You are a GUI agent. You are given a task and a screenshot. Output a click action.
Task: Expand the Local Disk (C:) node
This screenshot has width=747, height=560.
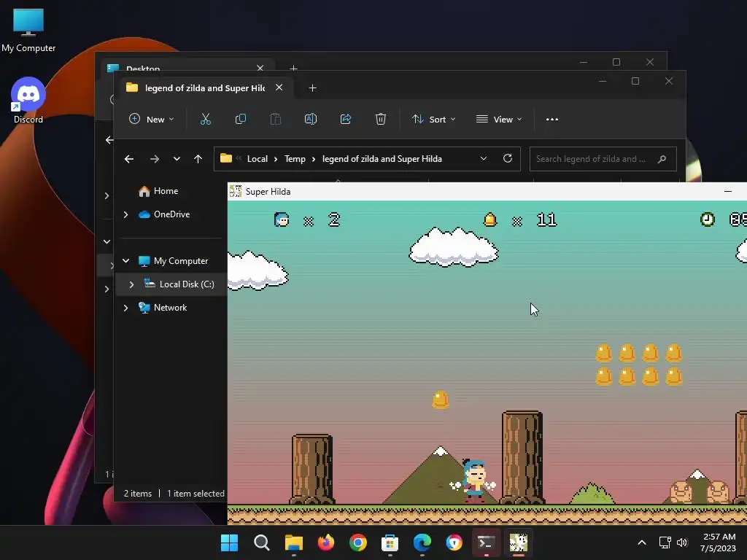tap(131, 284)
